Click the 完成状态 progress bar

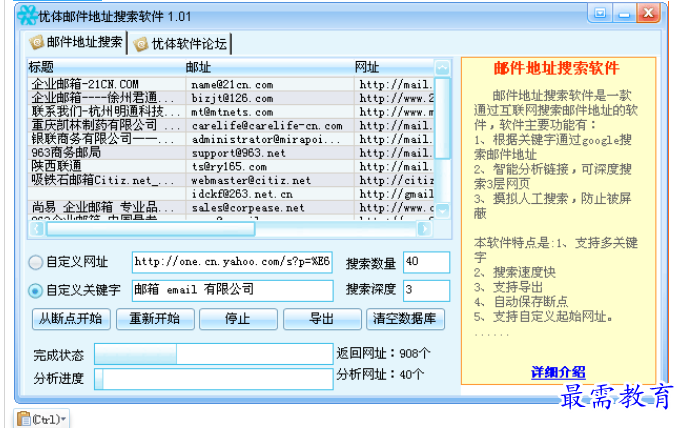(214, 354)
